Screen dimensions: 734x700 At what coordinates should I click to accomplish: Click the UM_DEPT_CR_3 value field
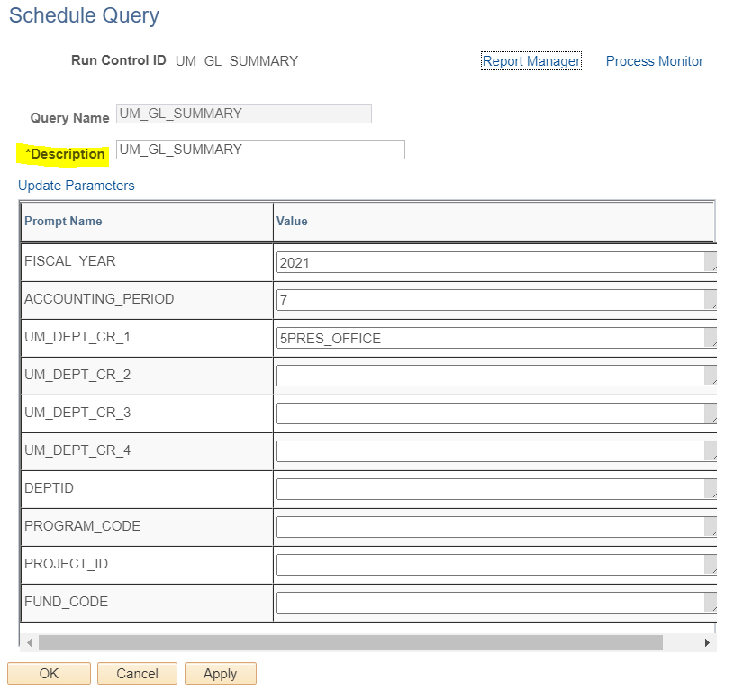496,414
